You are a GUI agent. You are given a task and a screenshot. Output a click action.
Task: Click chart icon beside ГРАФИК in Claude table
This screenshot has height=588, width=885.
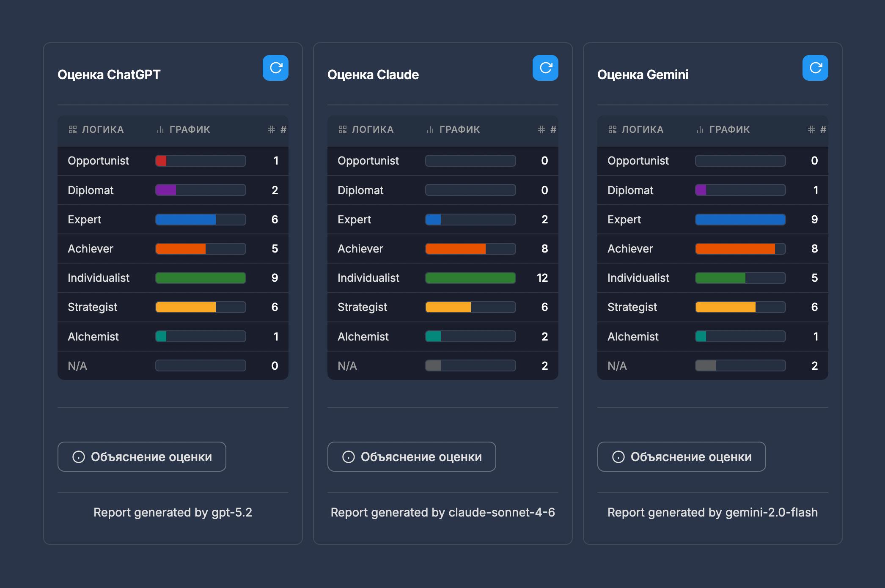click(430, 129)
